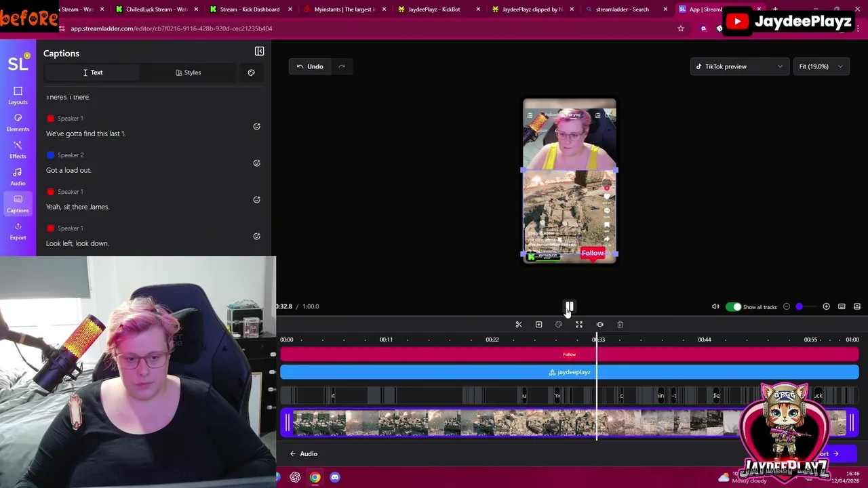
Task: Click the add segment plus icon
Action: (538, 325)
